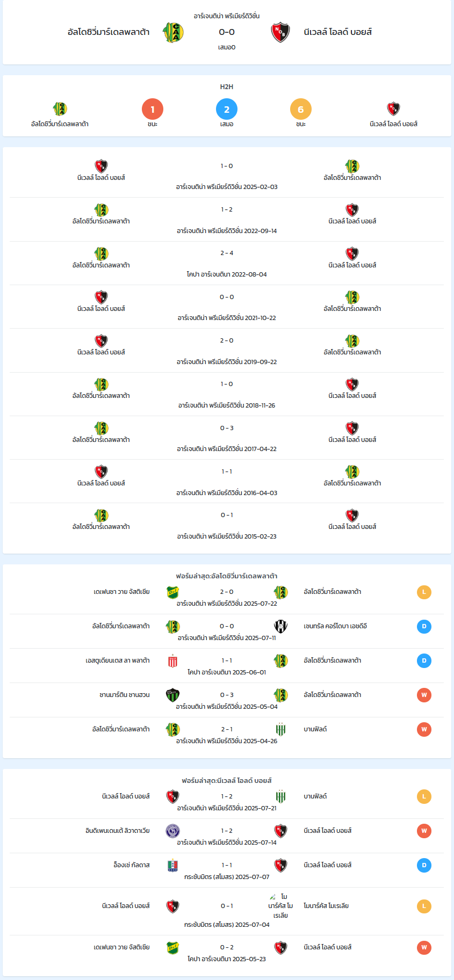Open the 1-0 match dated 2025-02-03
Viewport: 454px width, 980px height.
pos(227,176)
